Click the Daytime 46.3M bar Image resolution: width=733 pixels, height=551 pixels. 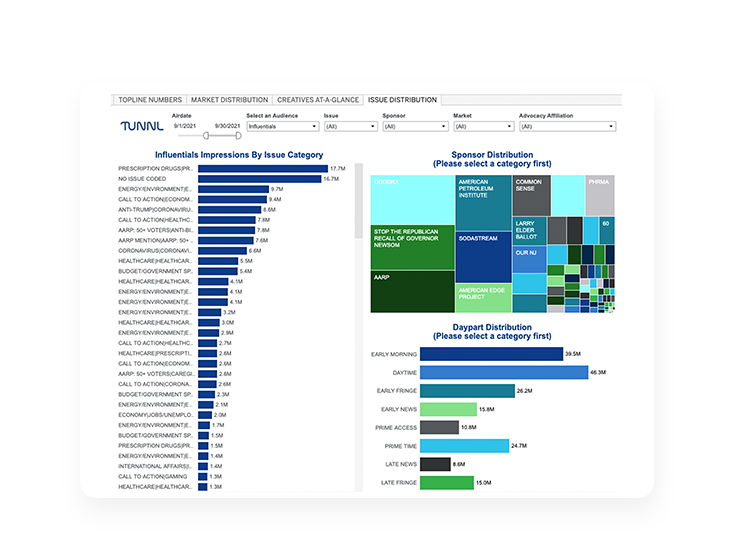504,372
